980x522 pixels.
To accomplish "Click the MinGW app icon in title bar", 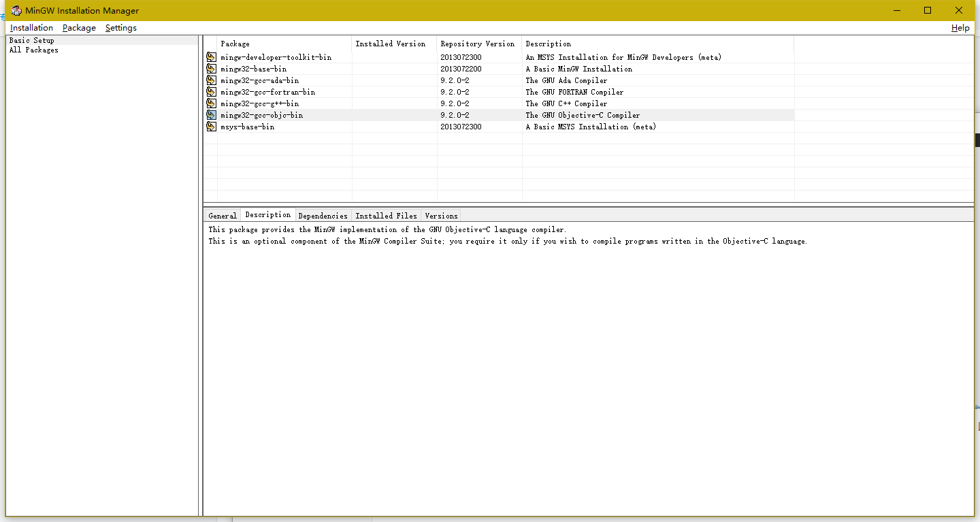I will [16, 10].
